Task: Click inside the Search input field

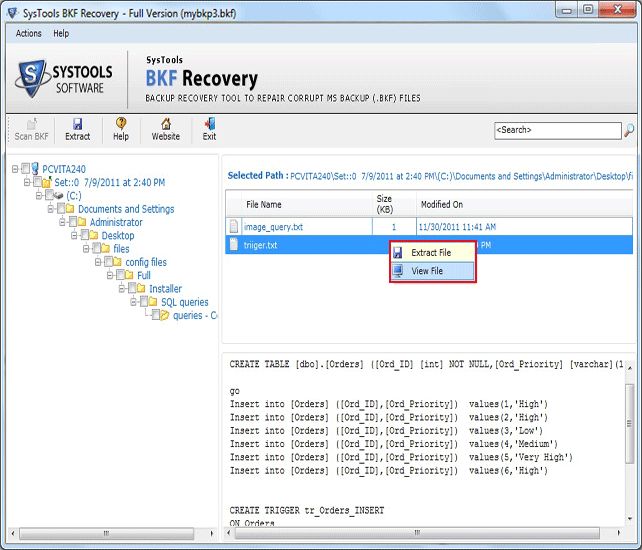Action: 556,130
